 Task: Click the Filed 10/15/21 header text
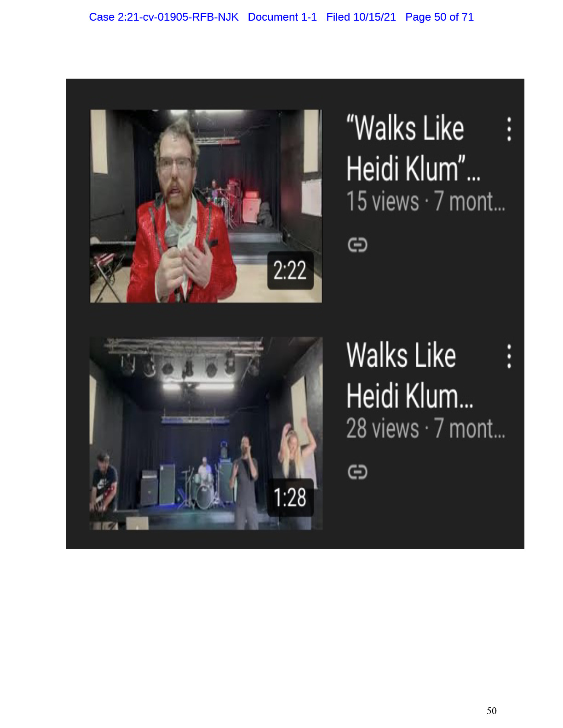[361, 17]
